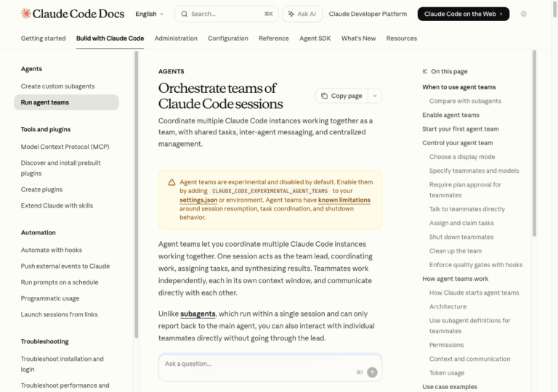This screenshot has width=558, height=392.
Task: Open Run prompts on a schedule
Action: (x=60, y=282)
